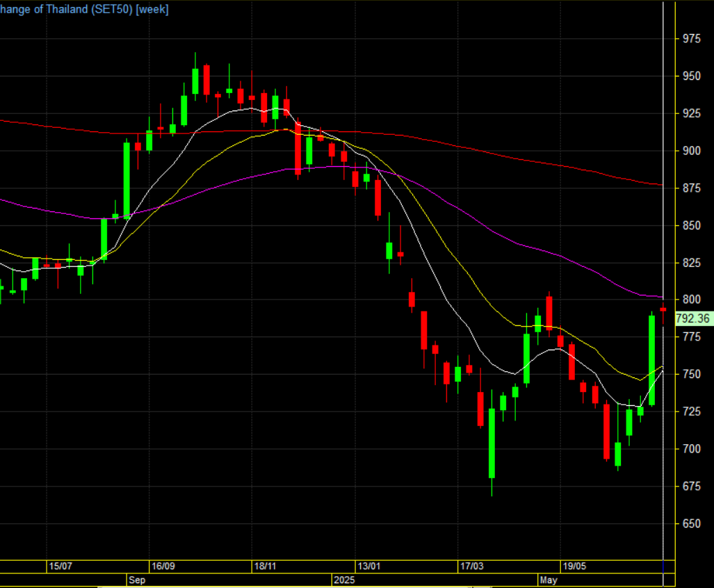Click the 13/01 date marker
The height and width of the screenshot is (588, 714).
point(369,566)
